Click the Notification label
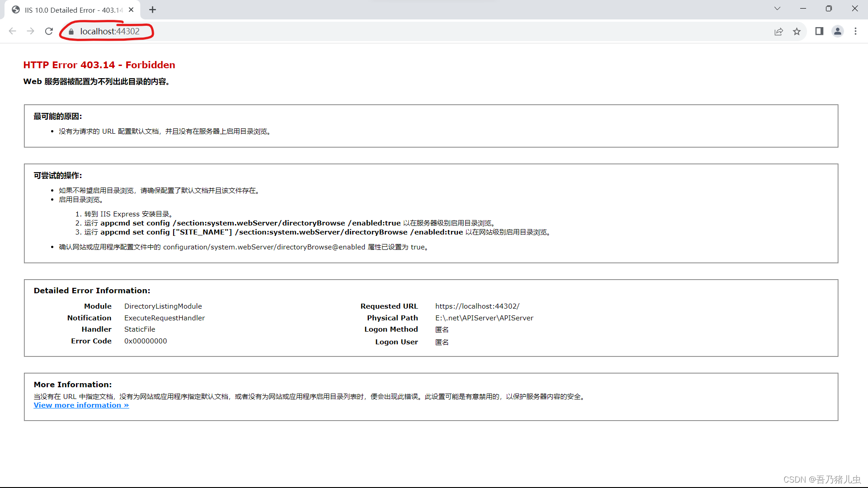Screen dimensions: 868x488 tap(89, 318)
